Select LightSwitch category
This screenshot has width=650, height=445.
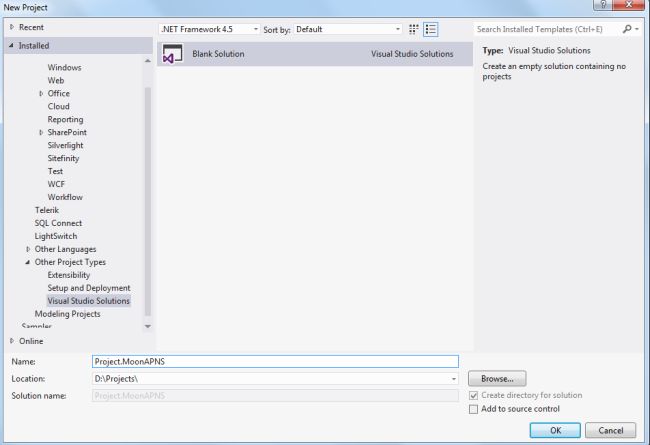pyautogui.click(x=56, y=236)
